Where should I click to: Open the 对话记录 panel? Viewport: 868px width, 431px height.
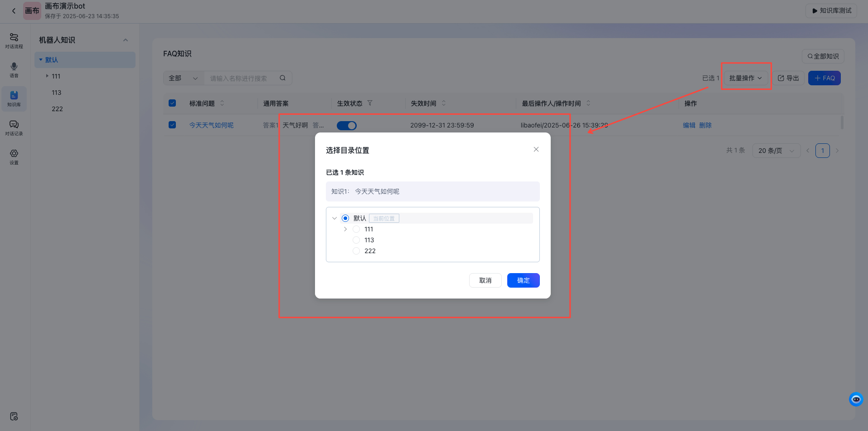pyautogui.click(x=14, y=127)
